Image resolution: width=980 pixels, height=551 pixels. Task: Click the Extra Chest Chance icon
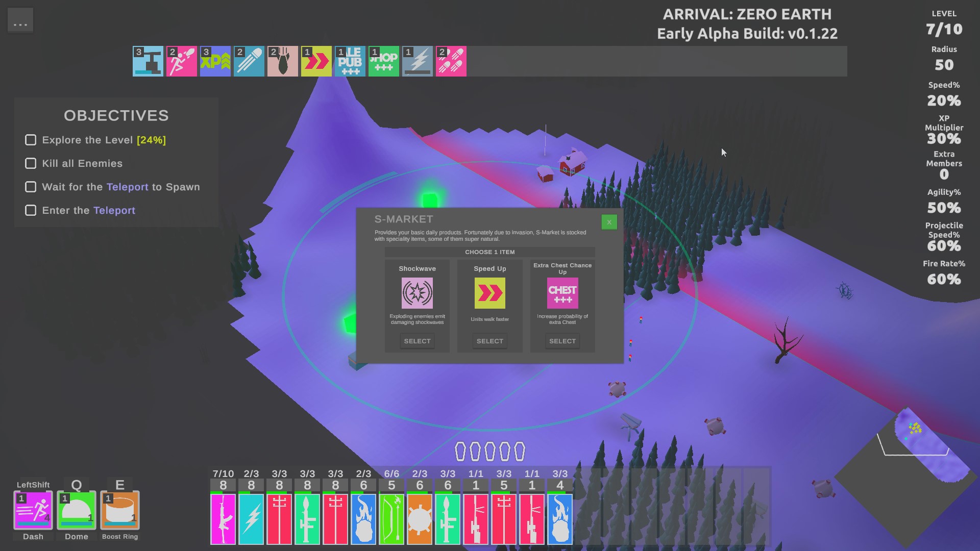click(x=562, y=293)
